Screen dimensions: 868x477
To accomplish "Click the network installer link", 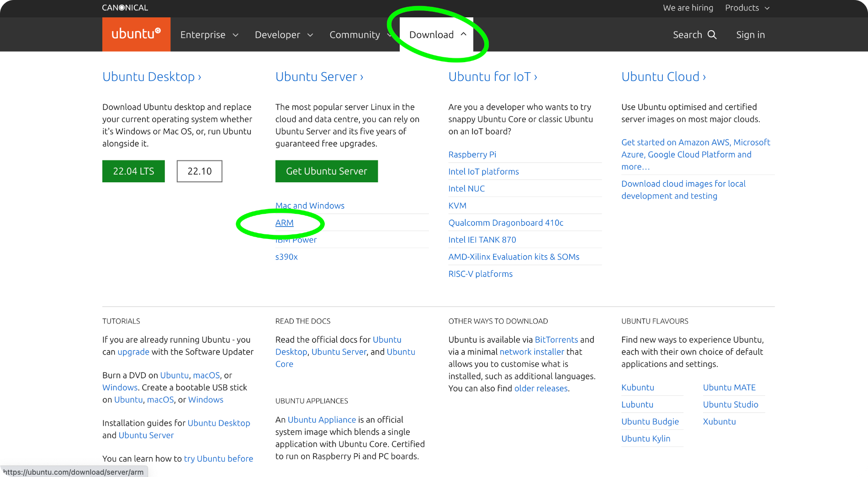I will coord(532,352).
